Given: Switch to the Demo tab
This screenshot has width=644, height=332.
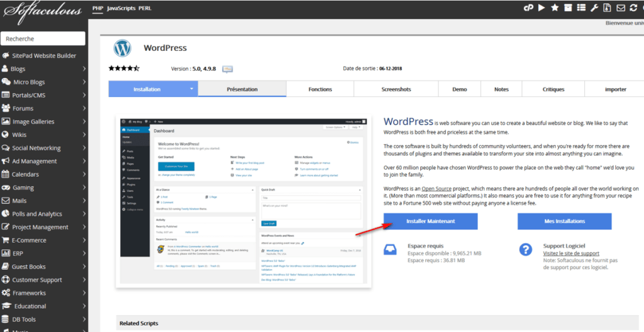Looking at the screenshot, I should point(460,89).
